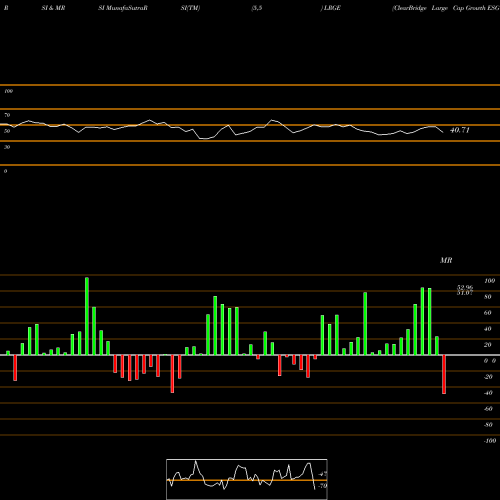
Task: Click the "(5,5" parameter text
Action: coord(257,8)
